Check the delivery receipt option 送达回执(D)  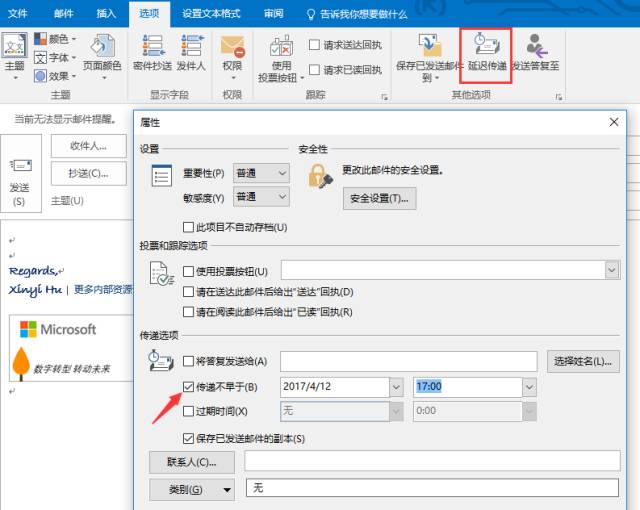coord(188,292)
